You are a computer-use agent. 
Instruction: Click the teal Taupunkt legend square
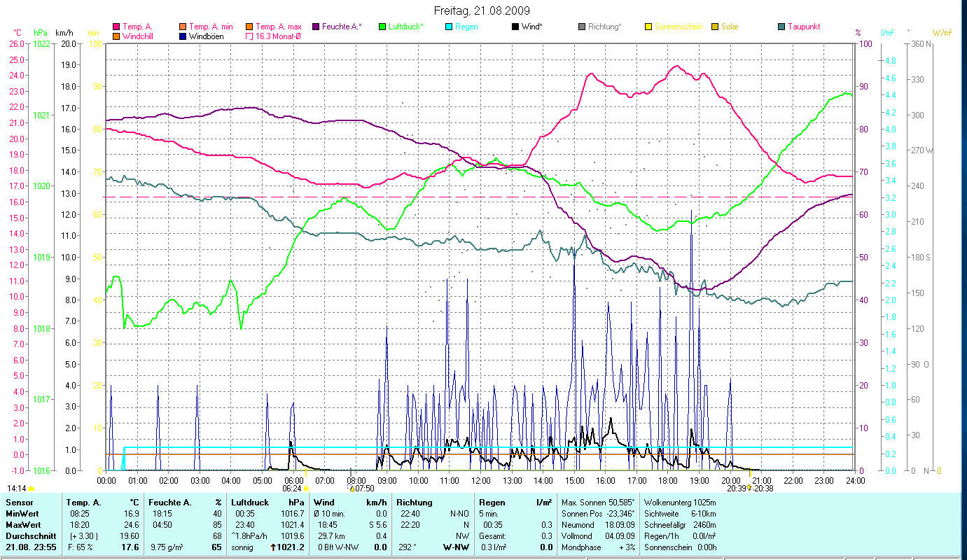(x=781, y=27)
